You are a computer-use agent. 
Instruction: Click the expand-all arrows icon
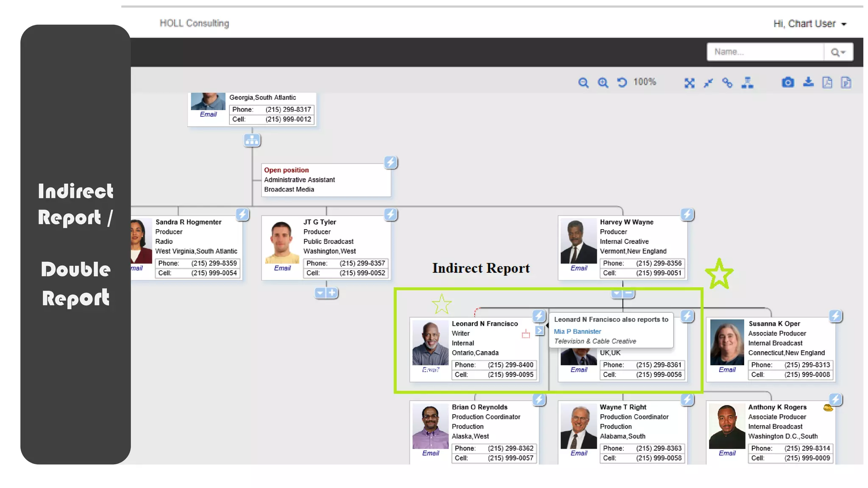coord(689,83)
